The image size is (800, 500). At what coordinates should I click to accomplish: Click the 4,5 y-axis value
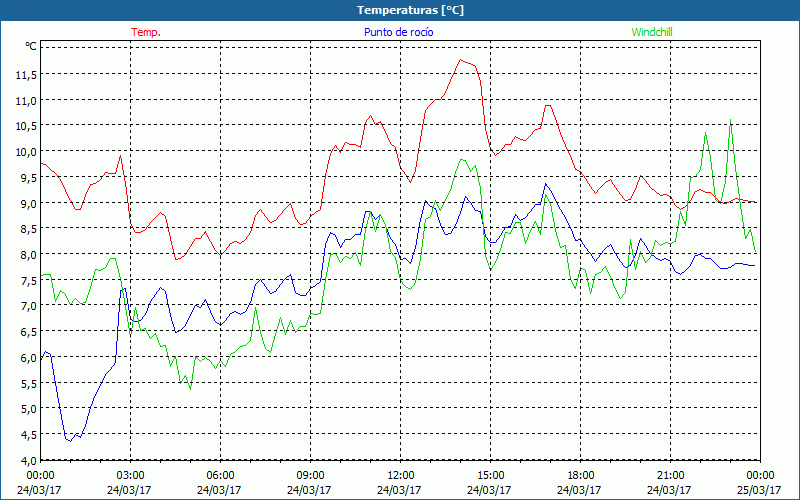click(x=29, y=435)
